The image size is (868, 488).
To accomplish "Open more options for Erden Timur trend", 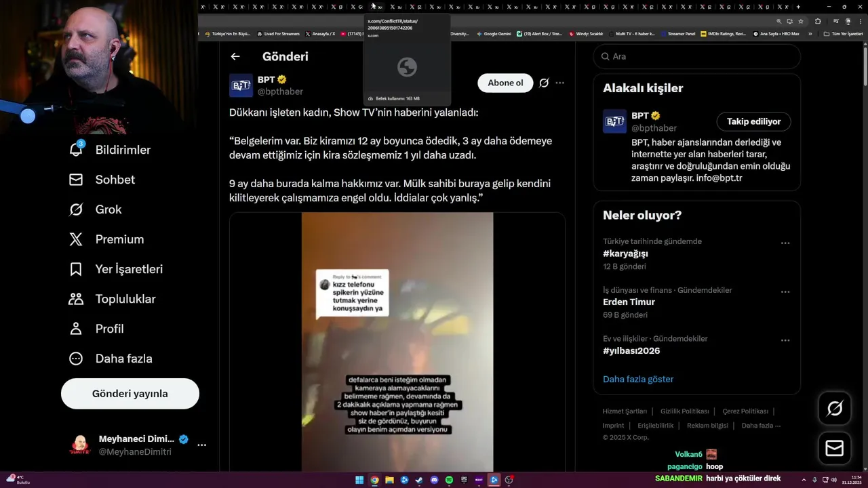I will tap(785, 291).
